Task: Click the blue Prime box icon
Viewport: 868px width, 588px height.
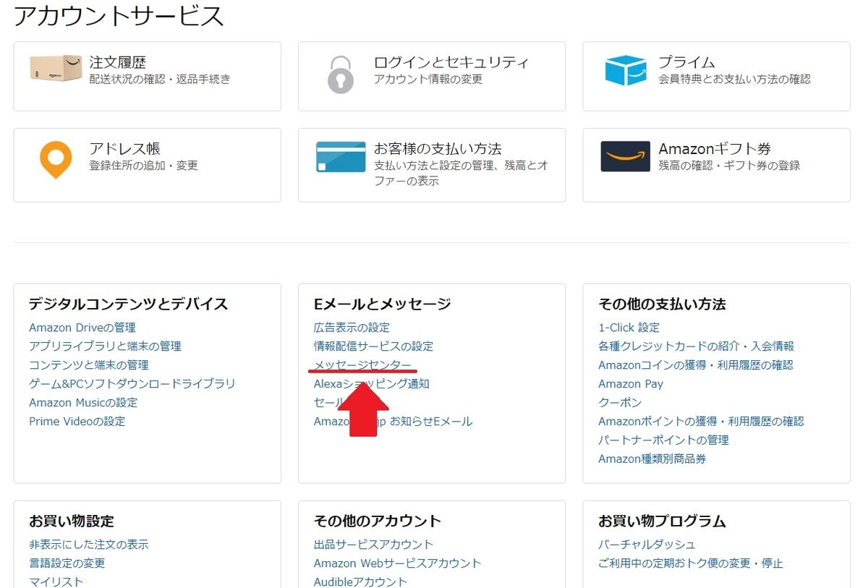Action: 626,70
